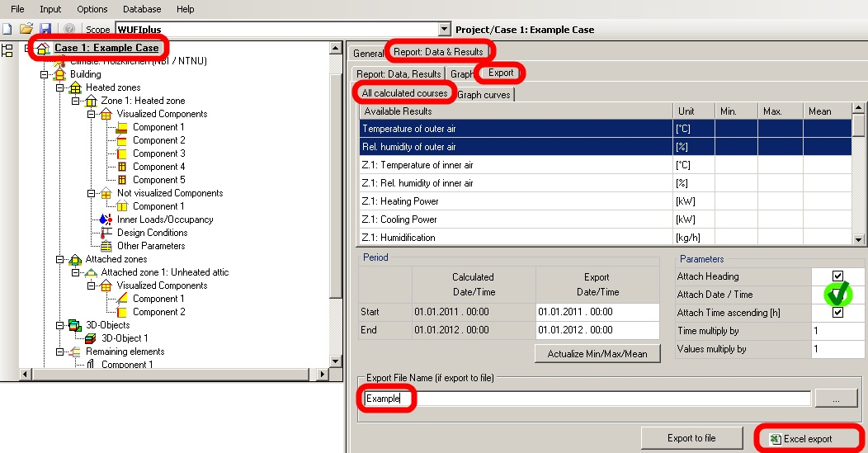Collapse the Remaining elements node

(59, 352)
